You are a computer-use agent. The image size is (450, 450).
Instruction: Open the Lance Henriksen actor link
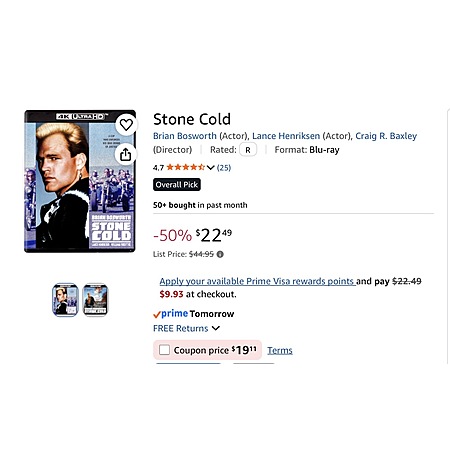tap(286, 136)
